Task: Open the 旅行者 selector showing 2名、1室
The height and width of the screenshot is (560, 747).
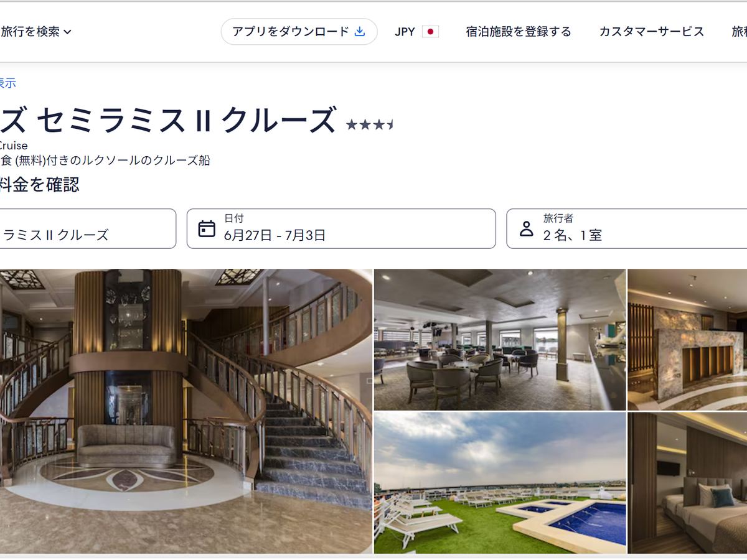Action: click(626, 228)
